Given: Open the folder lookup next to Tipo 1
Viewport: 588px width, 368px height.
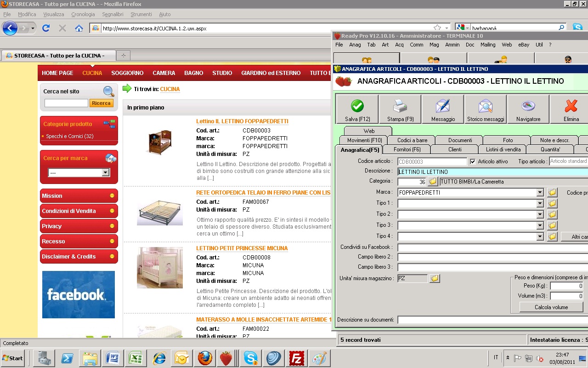Looking at the screenshot, I should click(552, 203).
